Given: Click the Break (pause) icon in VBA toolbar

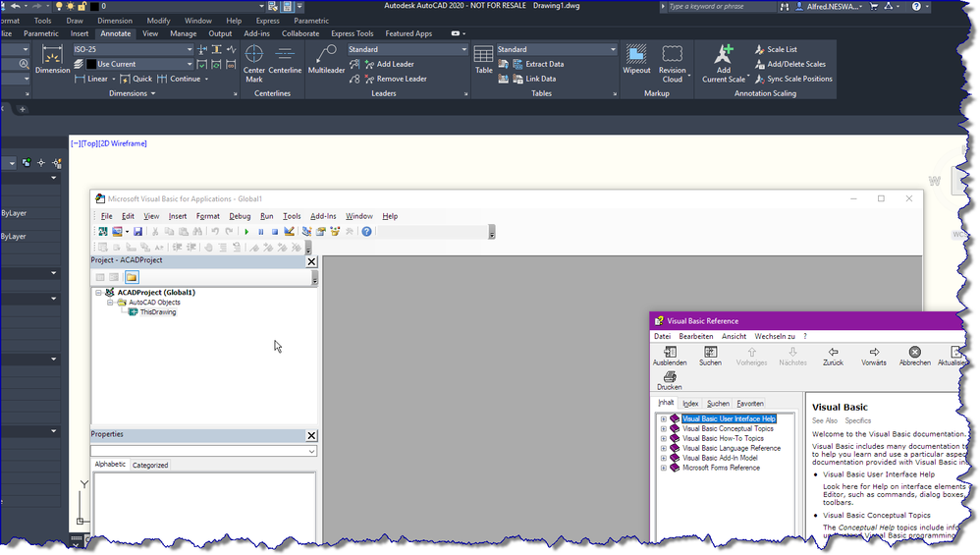Looking at the screenshot, I should 260,232.
